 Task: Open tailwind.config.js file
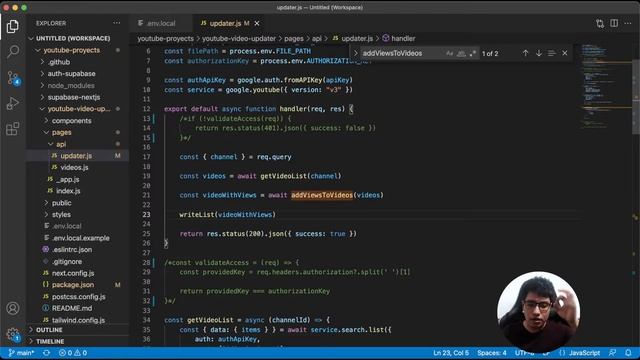[x=78, y=320]
